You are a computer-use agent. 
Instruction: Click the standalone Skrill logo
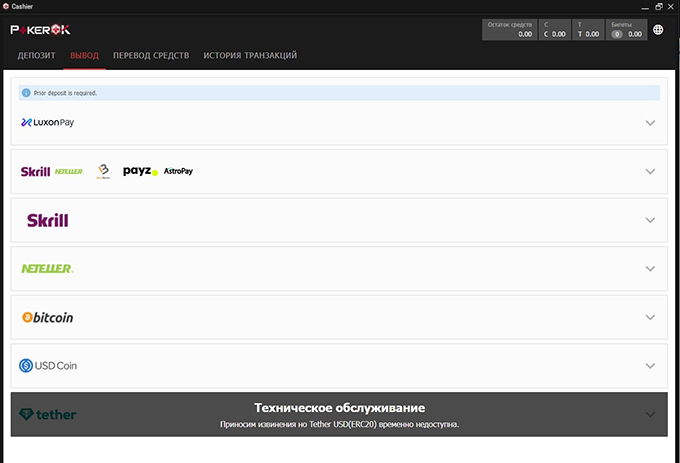[x=47, y=220]
